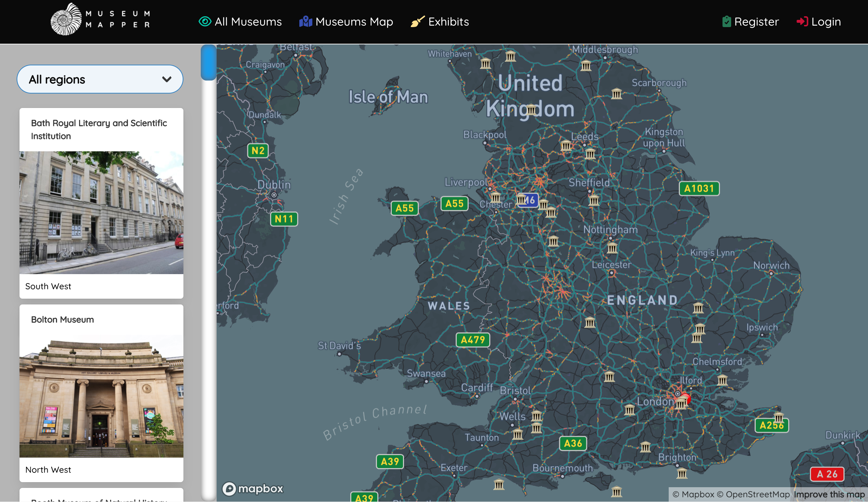
Task: Select museum marker near Exeter
Action: click(x=499, y=484)
